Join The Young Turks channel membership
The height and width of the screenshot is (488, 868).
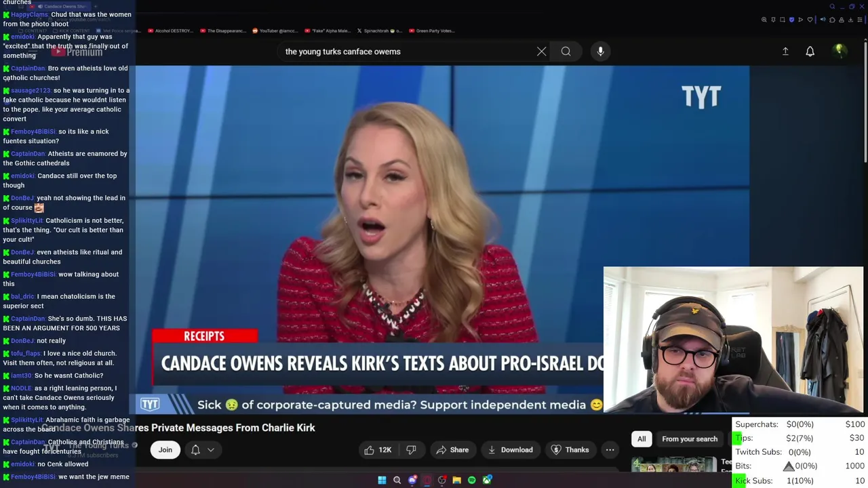(x=165, y=450)
